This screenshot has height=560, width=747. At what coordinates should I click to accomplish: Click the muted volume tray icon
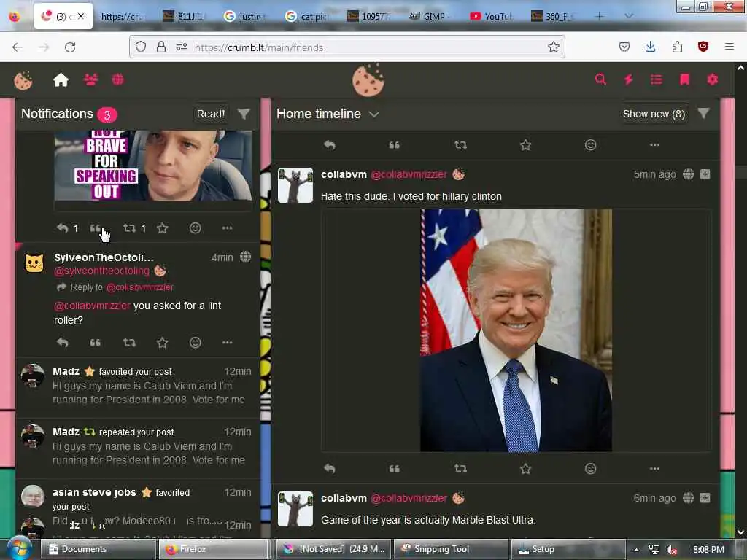pos(672,550)
